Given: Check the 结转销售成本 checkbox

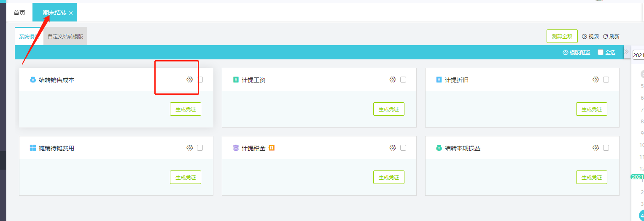Looking at the screenshot, I should pyautogui.click(x=200, y=80).
